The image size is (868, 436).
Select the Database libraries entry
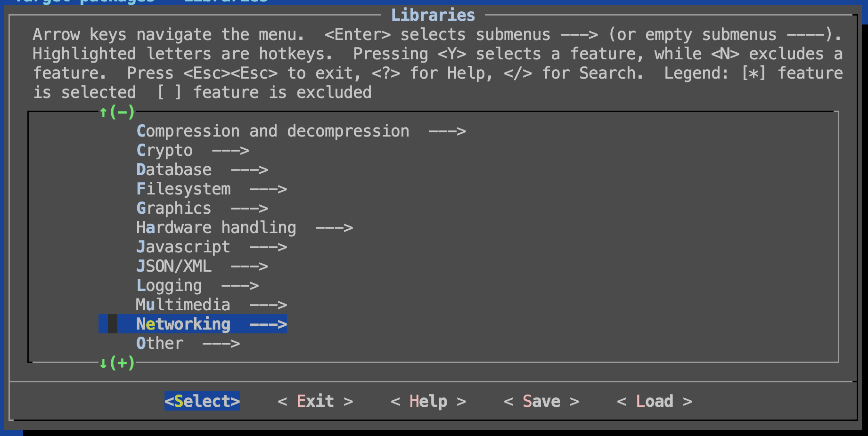point(174,170)
